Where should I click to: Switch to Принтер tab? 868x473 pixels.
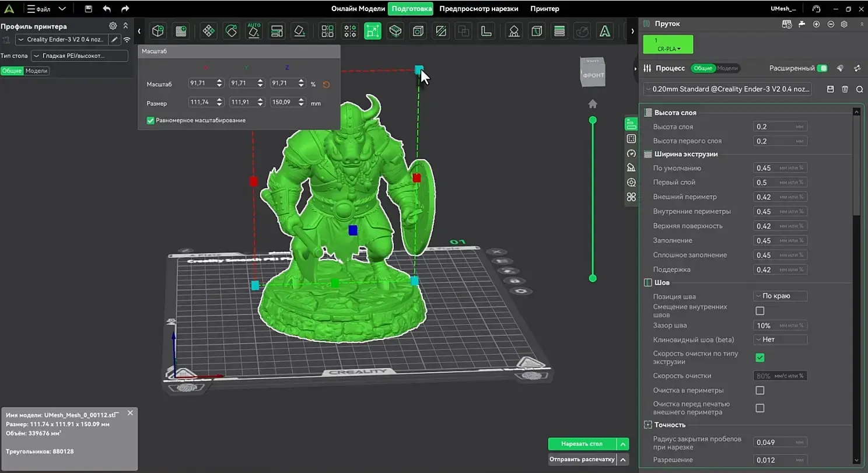click(545, 9)
